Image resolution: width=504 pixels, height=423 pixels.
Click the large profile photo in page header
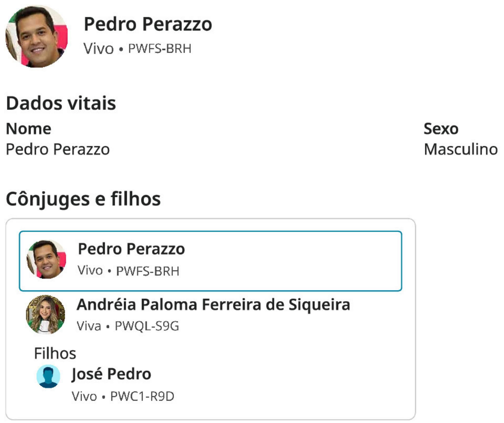pyautogui.click(x=36, y=36)
